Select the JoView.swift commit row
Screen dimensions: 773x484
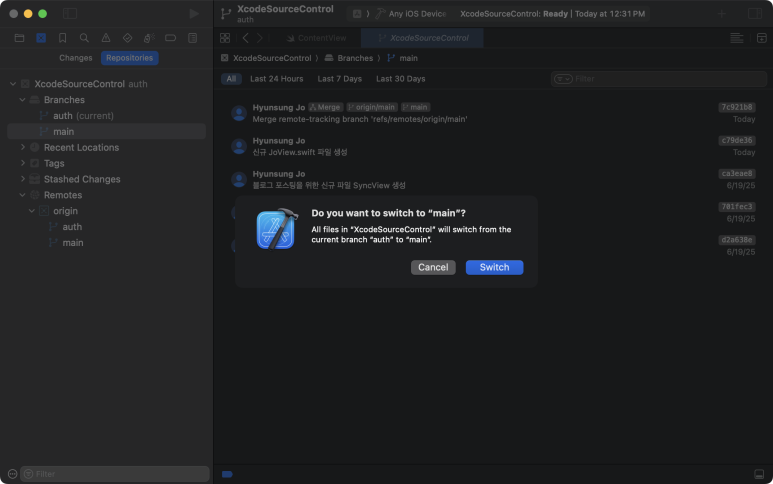pyautogui.click(x=493, y=146)
